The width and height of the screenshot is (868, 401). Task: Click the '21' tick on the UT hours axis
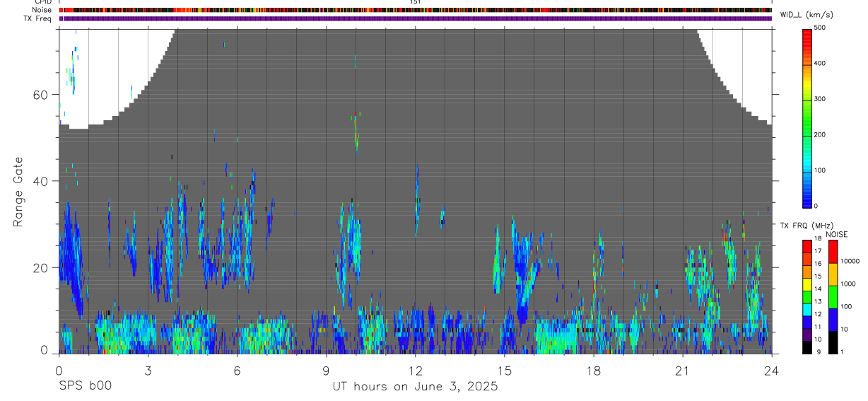click(682, 370)
